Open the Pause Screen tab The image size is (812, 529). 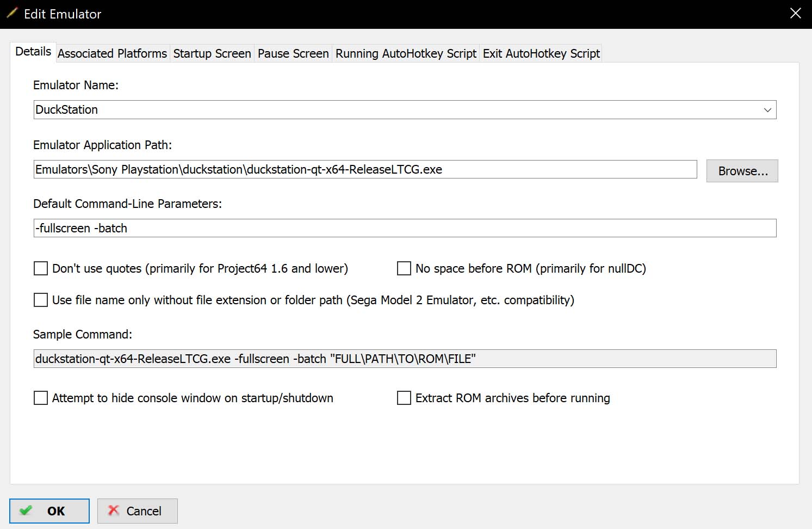click(293, 53)
